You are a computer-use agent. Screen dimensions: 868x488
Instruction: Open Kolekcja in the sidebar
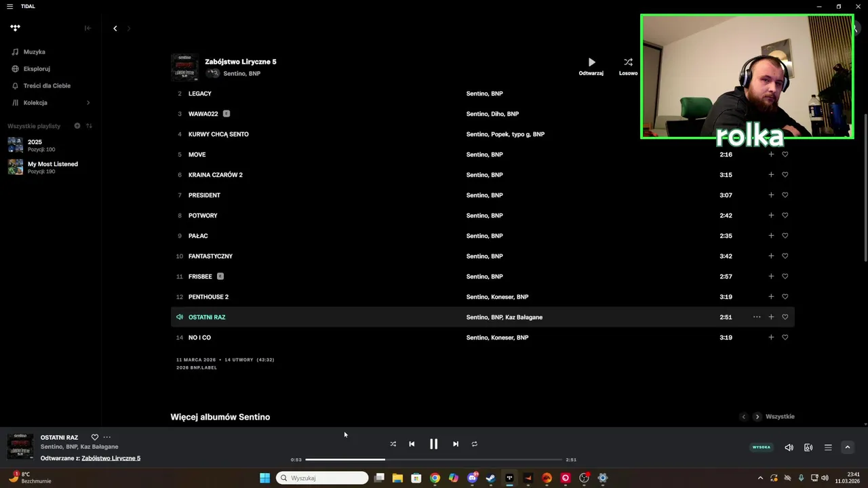[35, 102]
